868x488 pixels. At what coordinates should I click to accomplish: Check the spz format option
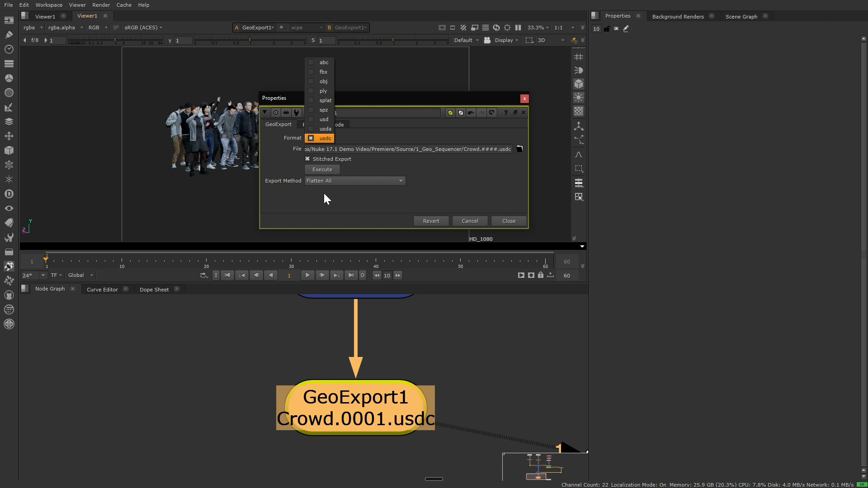coord(319,110)
